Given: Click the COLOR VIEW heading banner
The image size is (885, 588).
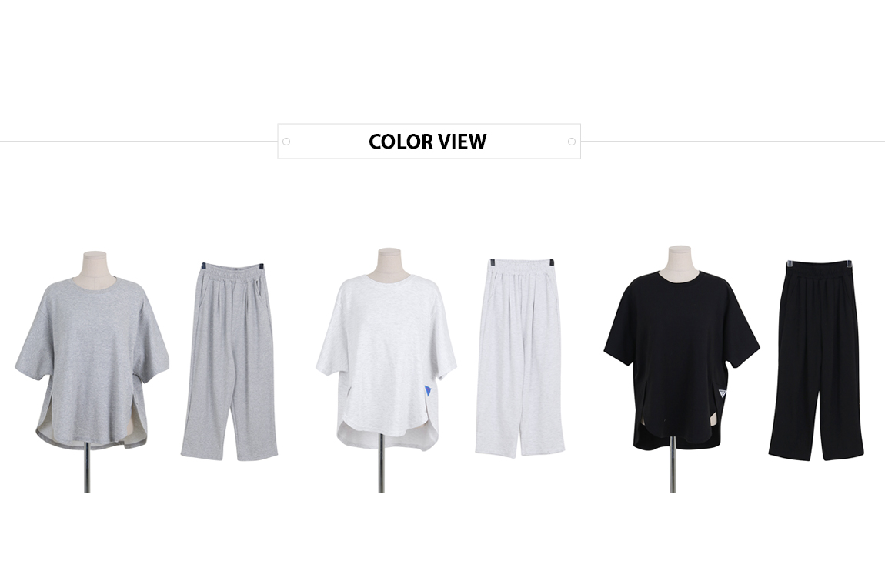Looking at the screenshot, I should 429,141.
